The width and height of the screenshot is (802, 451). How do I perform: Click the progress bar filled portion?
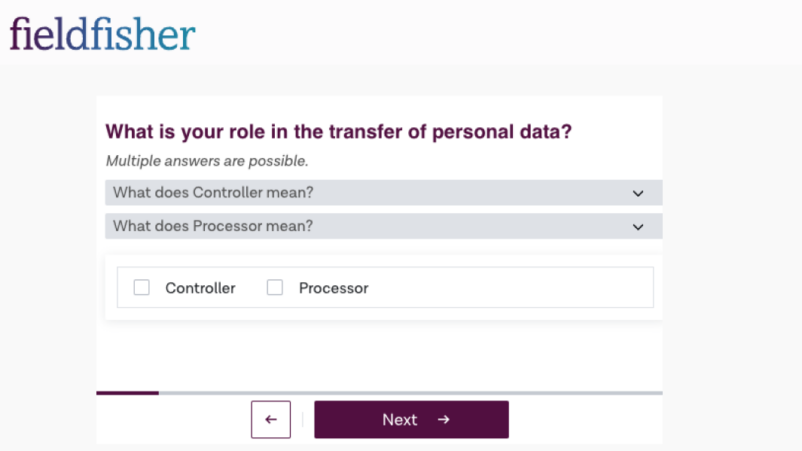click(x=127, y=393)
